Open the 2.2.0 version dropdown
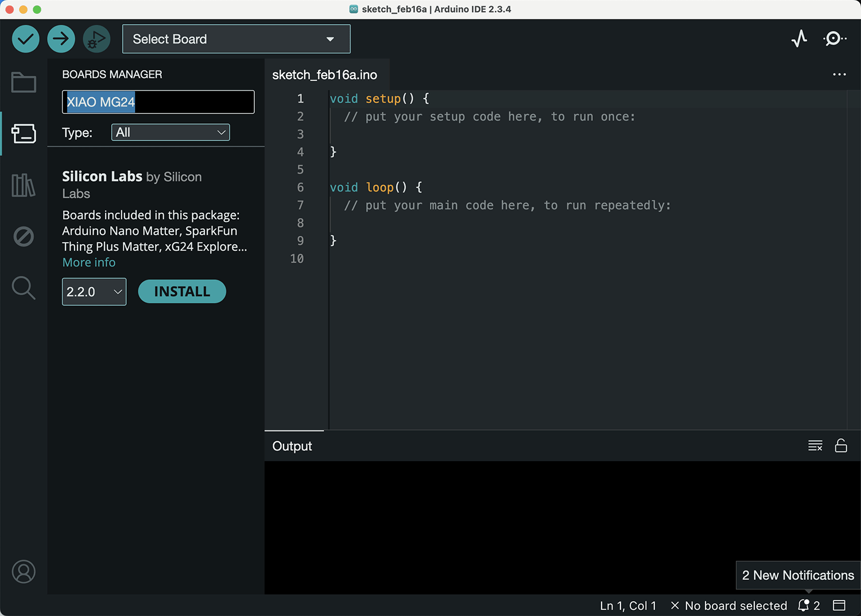 (x=94, y=292)
